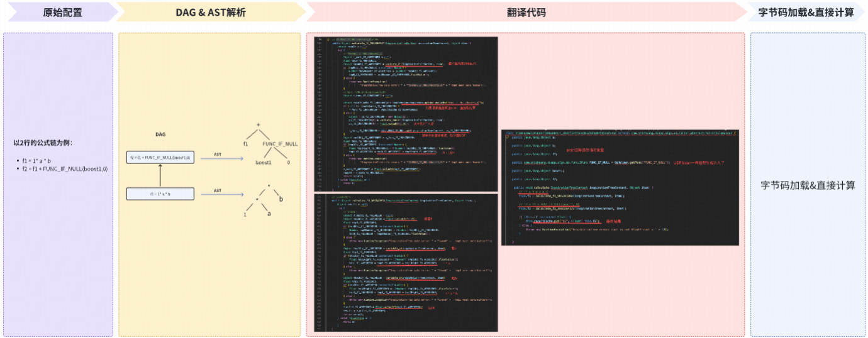This screenshot has width=868, height=338.
Task: Open the lower-left translated code screenshot
Action: click(406, 263)
